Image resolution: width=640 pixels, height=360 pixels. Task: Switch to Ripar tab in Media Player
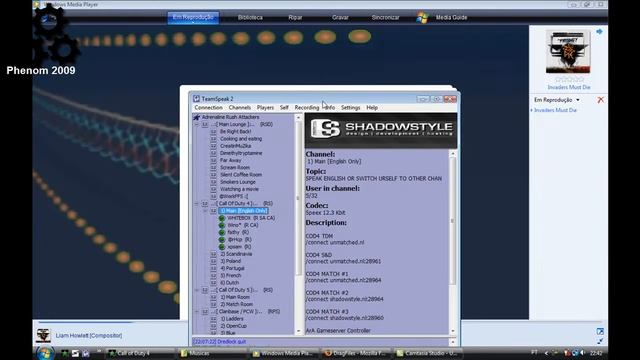pos(295,18)
